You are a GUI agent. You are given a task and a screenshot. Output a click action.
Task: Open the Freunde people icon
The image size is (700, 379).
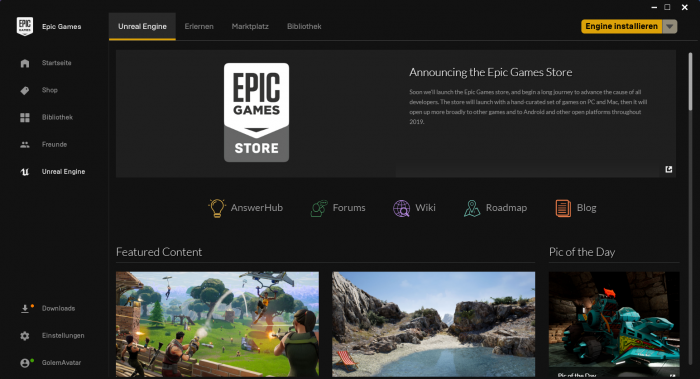pos(25,145)
